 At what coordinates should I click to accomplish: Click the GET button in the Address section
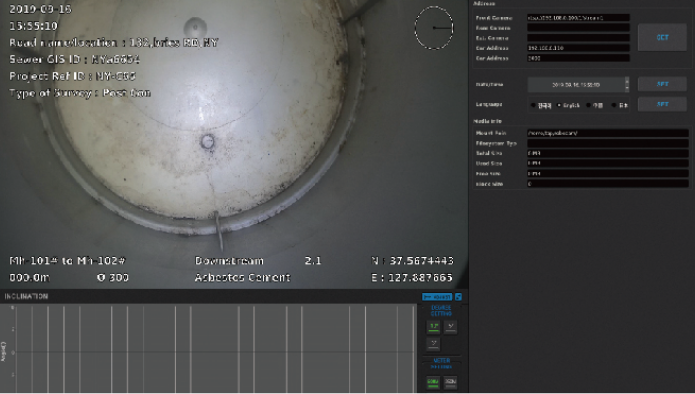click(662, 38)
